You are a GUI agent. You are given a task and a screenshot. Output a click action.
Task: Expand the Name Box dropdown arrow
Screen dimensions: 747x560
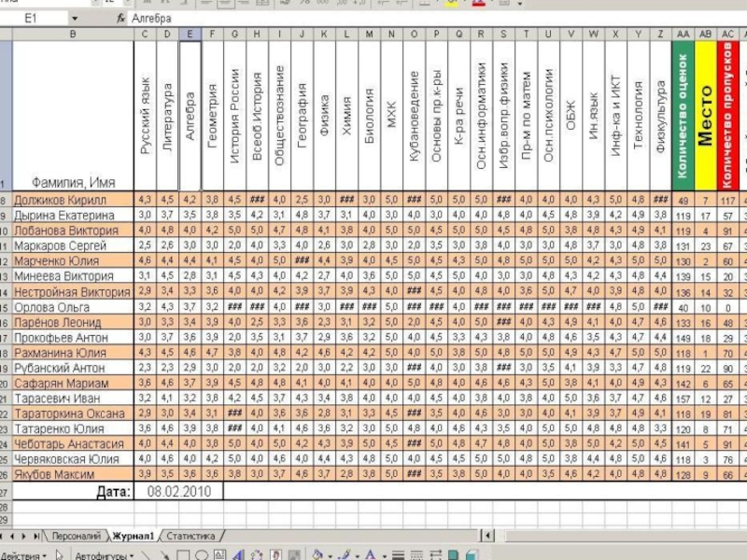click(x=75, y=19)
